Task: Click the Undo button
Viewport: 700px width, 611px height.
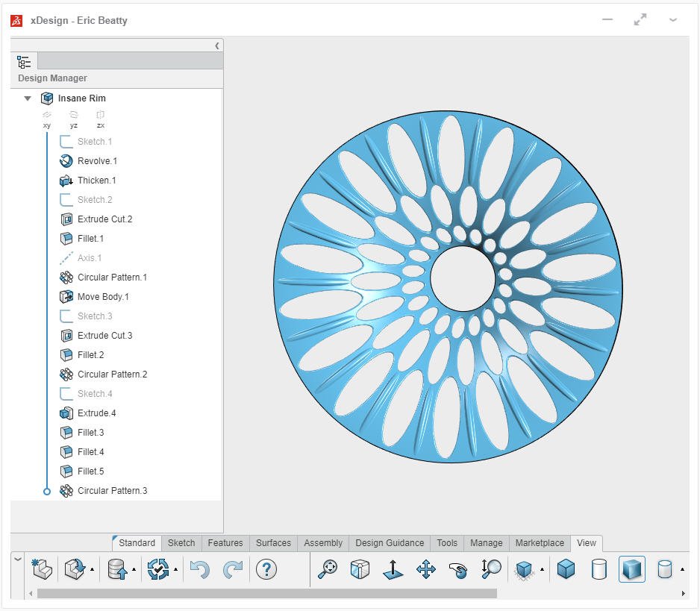Action: 199,569
